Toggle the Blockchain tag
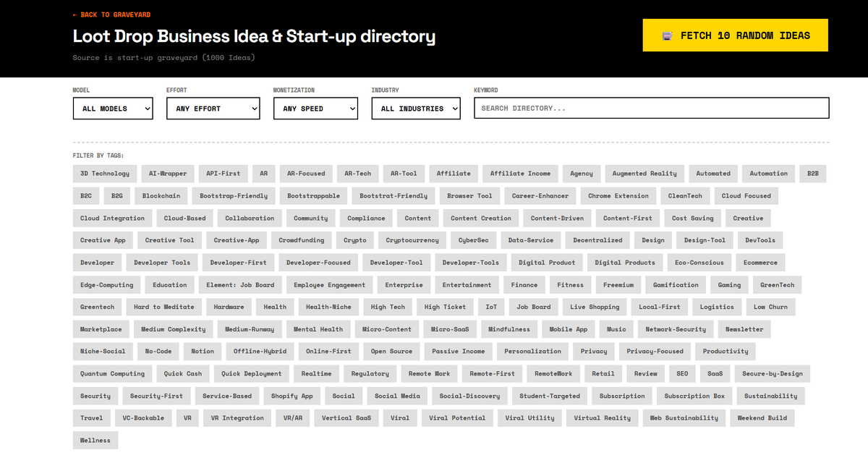868x455 pixels. (161, 196)
